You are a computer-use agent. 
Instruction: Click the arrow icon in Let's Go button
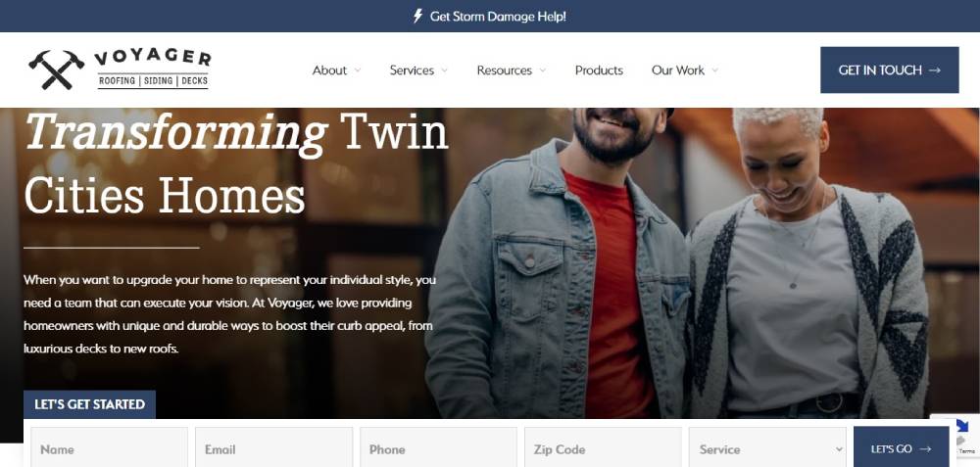(x=926, y=449)
